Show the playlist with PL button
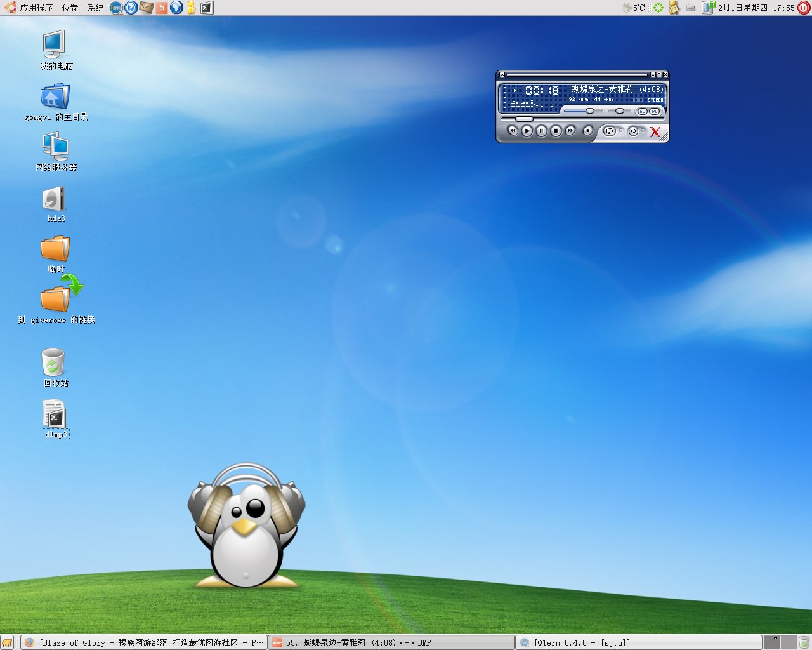This screenshot has width=812, height=650. [654, 111]
